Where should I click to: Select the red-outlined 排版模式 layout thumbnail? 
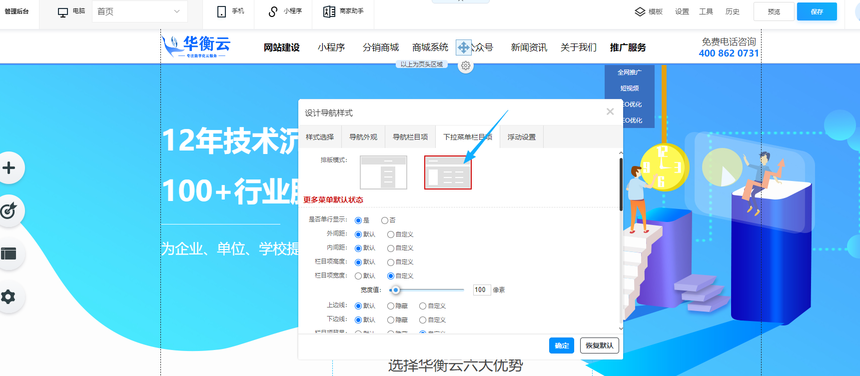tap(448, 172)
